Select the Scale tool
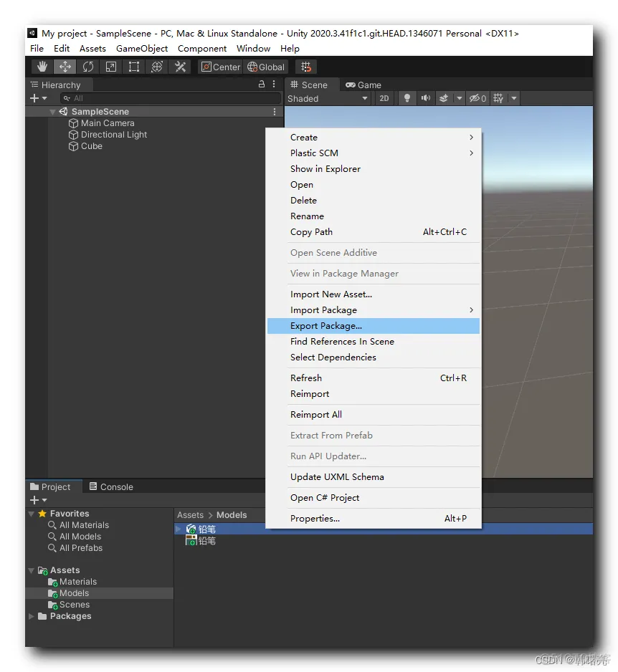 111,67
